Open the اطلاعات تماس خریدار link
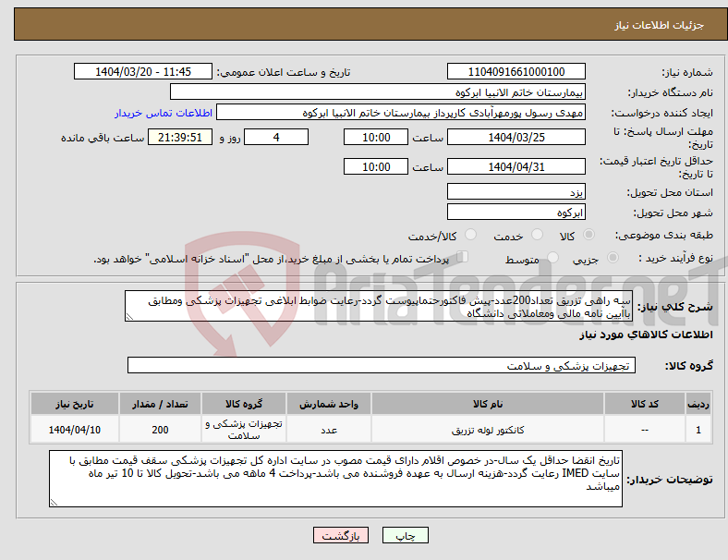 164,113
